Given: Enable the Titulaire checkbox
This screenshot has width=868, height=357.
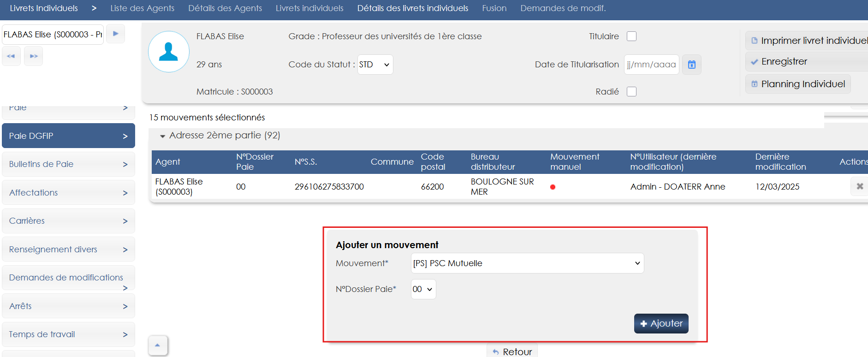Looking at the screenshot, I should click(x=631, y=36).
